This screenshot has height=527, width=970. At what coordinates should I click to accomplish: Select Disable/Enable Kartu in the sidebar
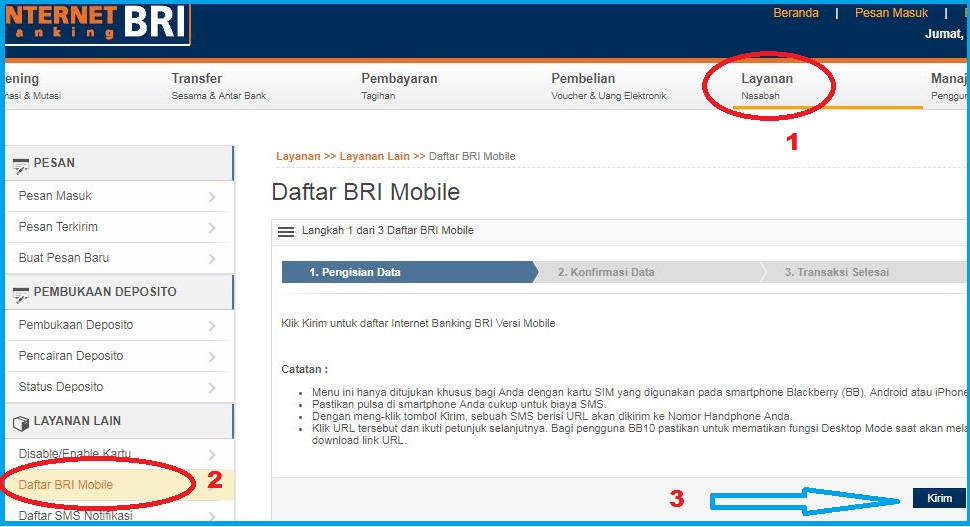click(119, 454)
